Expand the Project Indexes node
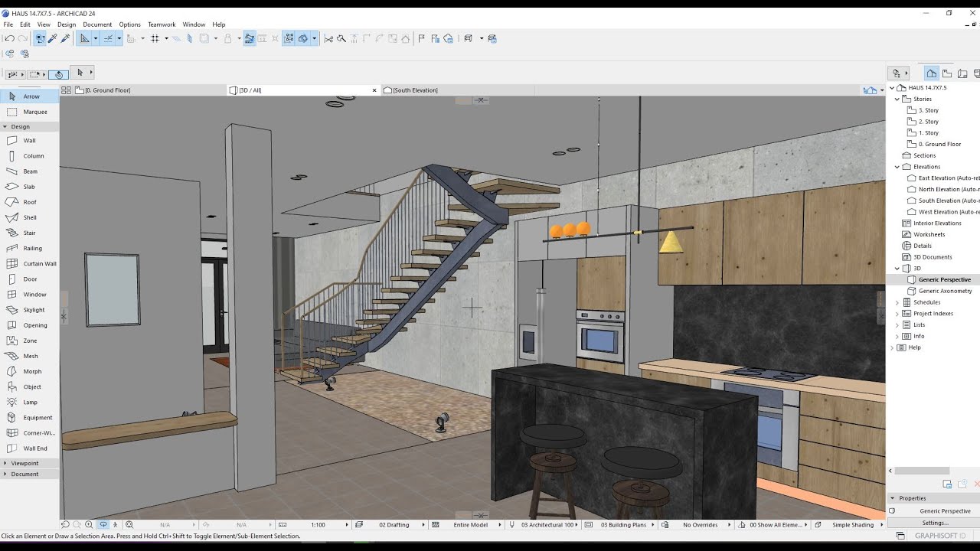980x551 pixels. click(x=897, y=314)
